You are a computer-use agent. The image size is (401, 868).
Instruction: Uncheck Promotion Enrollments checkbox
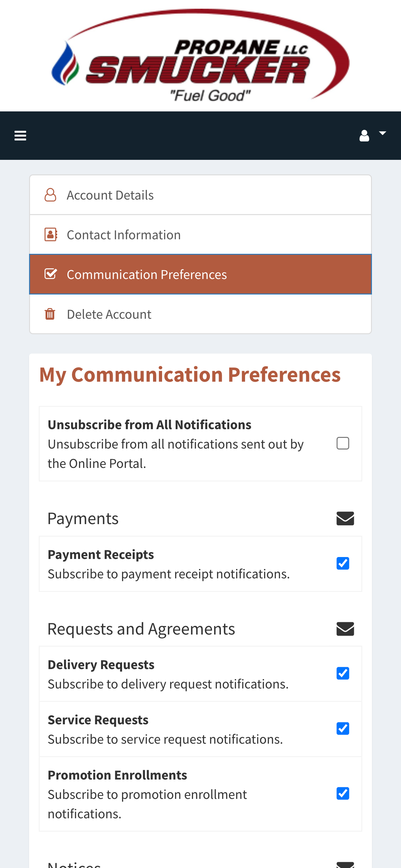pos(343,793)
